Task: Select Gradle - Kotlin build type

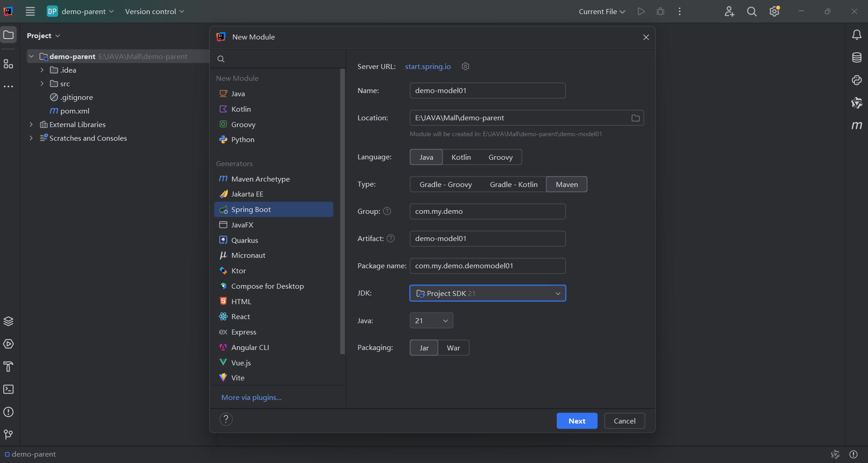Action: pos(514,184)
